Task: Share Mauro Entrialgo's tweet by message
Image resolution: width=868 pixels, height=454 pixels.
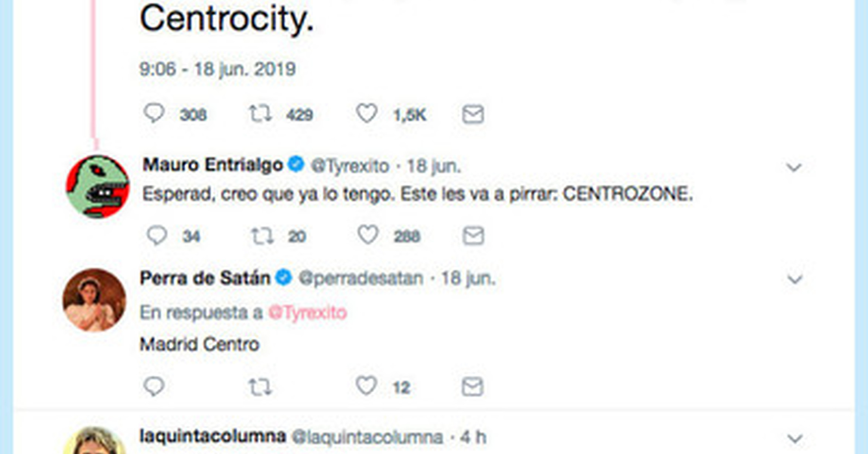Action: pyautogui.click(x=473, y=235)
